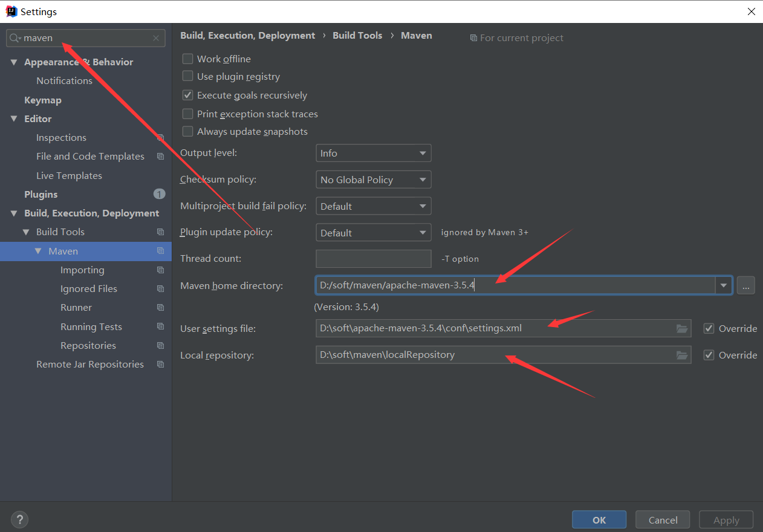Click the Apply button
The width and height of the screenshot is (763, 532).
tap(726, 520)
